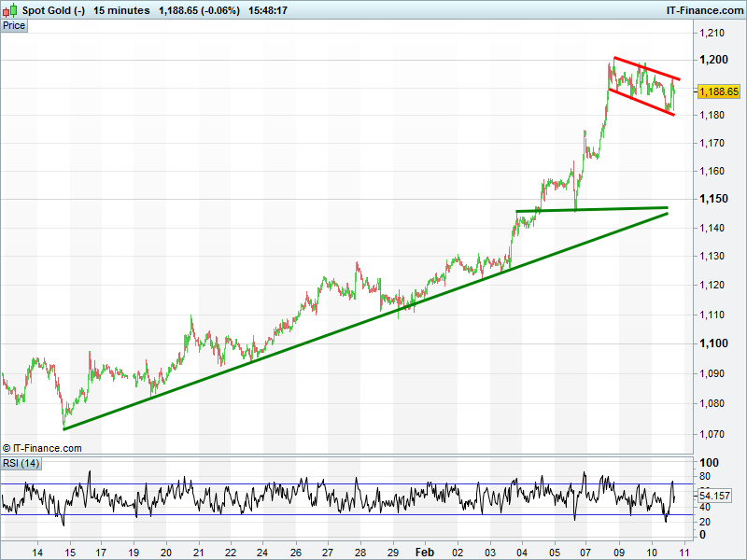The image size is (747, 560).
Task: Click the Spot Gold instrument name
Action: [x=53, y=10]
